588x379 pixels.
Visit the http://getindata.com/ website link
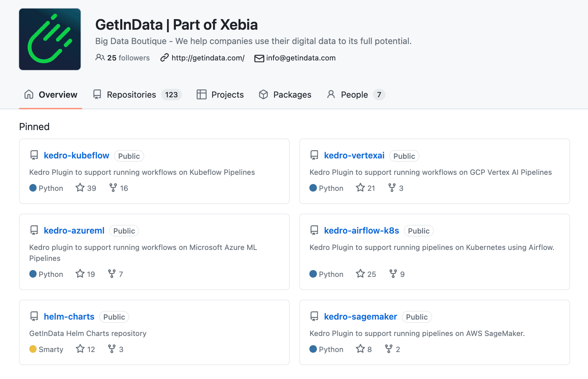[x=208, y=58]
